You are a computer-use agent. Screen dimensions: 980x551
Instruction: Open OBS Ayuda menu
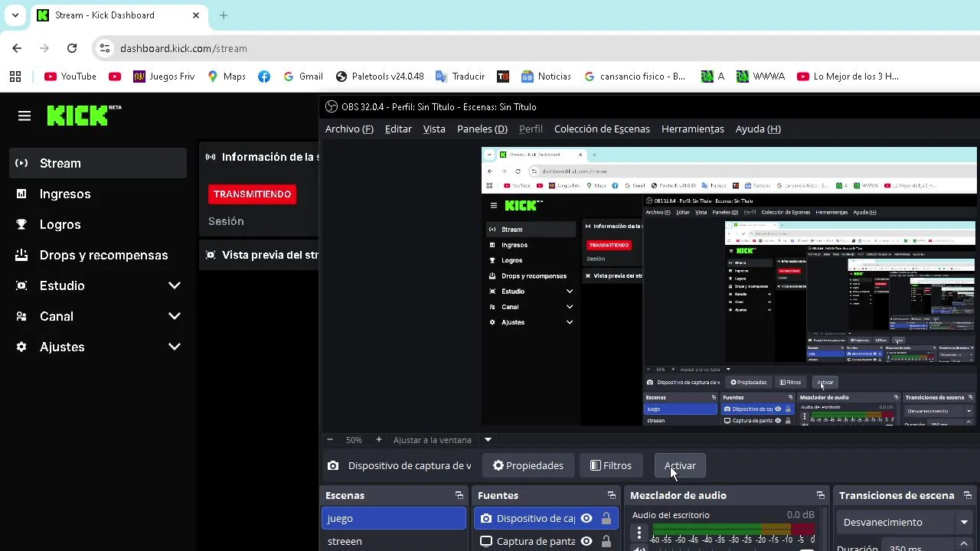(x=758, y=129)
